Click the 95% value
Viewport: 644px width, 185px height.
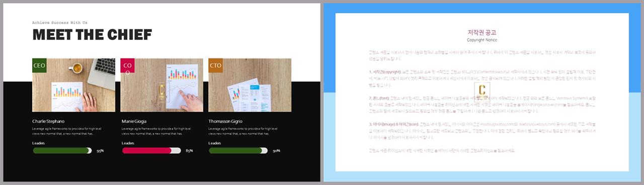coord(100,151)
